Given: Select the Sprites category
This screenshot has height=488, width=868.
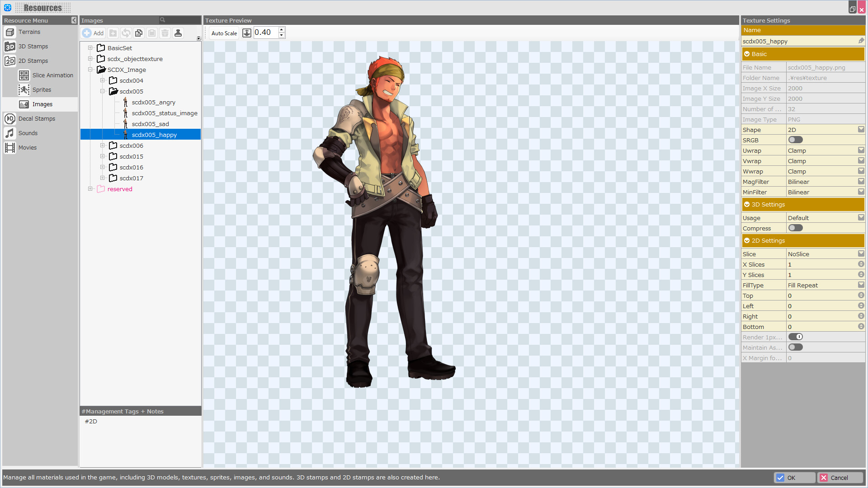Looking at the screenshot, I should pyautogui.click(x=42, y=89).
